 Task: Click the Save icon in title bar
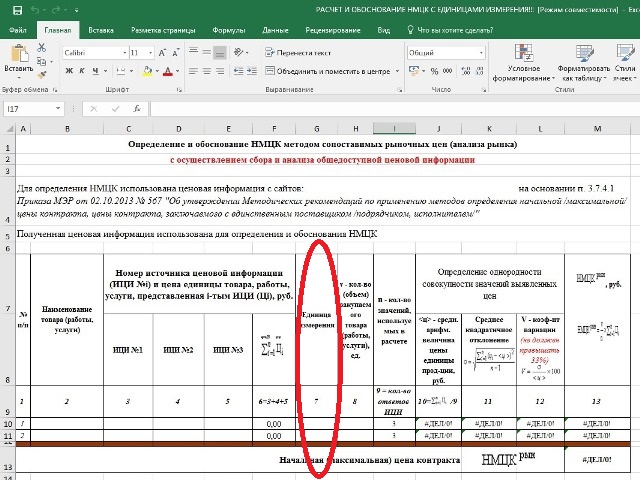(x=17, y=10)
